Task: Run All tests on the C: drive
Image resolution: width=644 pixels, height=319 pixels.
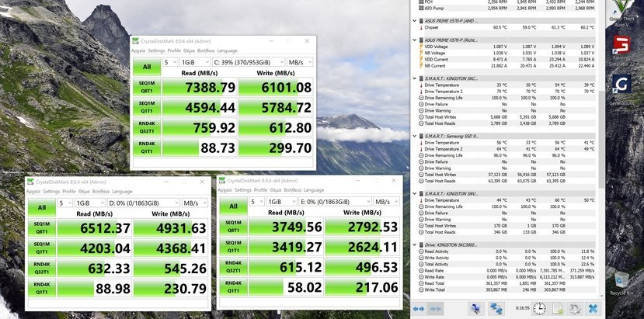Action: (147, 67)
